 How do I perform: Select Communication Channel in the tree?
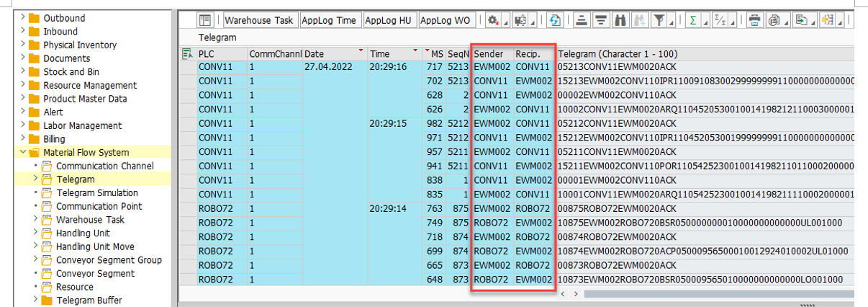[104, 166]
